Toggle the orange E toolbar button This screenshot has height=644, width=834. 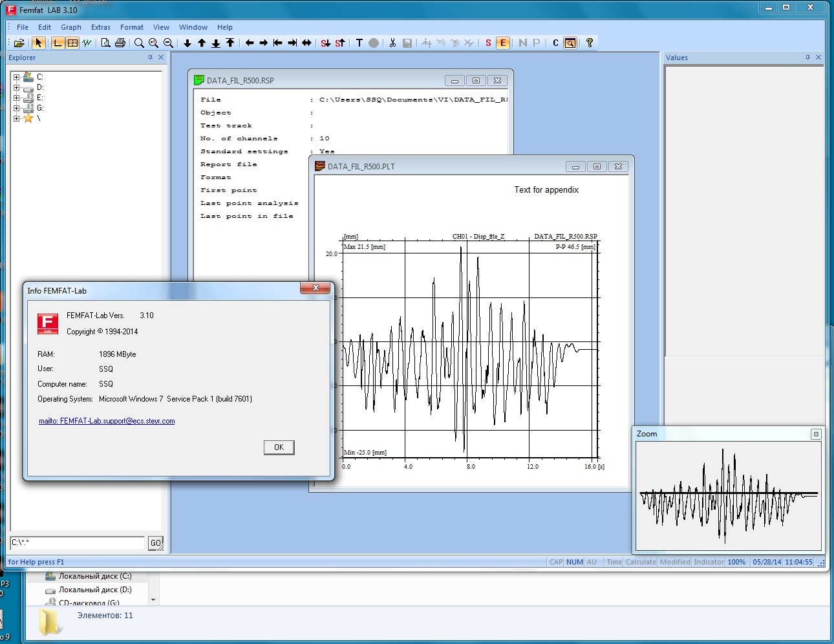(503, 43)
